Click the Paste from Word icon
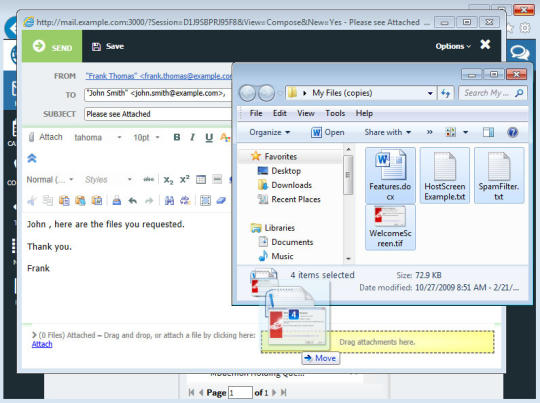The height and width of the screenshot is (403, 540). pos(97,200)
